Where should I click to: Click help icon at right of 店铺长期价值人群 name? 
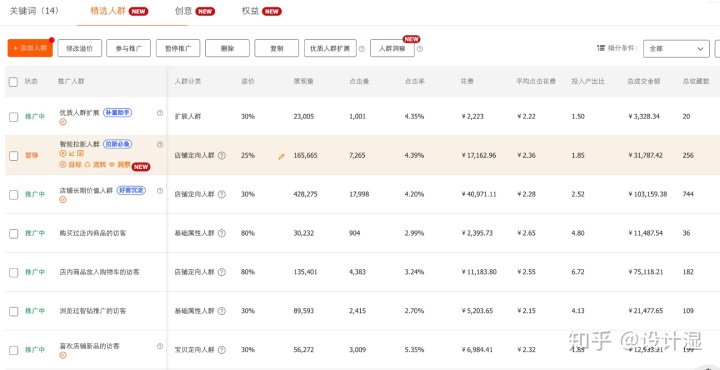pyautogui.click(x=160, y=191)
